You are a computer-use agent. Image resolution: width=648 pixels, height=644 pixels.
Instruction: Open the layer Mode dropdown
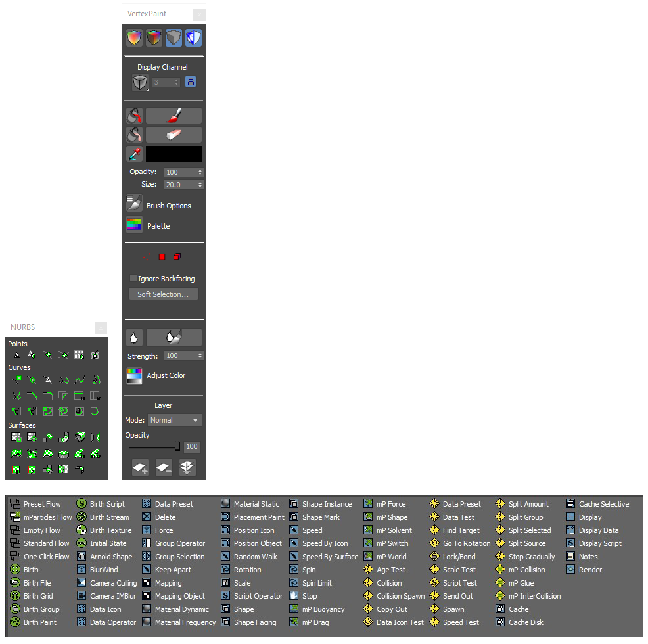click(x=174, y=420)
